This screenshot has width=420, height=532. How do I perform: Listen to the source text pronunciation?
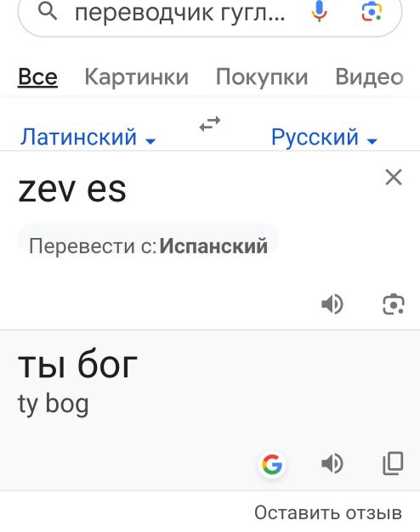click(x=332, y=304)
